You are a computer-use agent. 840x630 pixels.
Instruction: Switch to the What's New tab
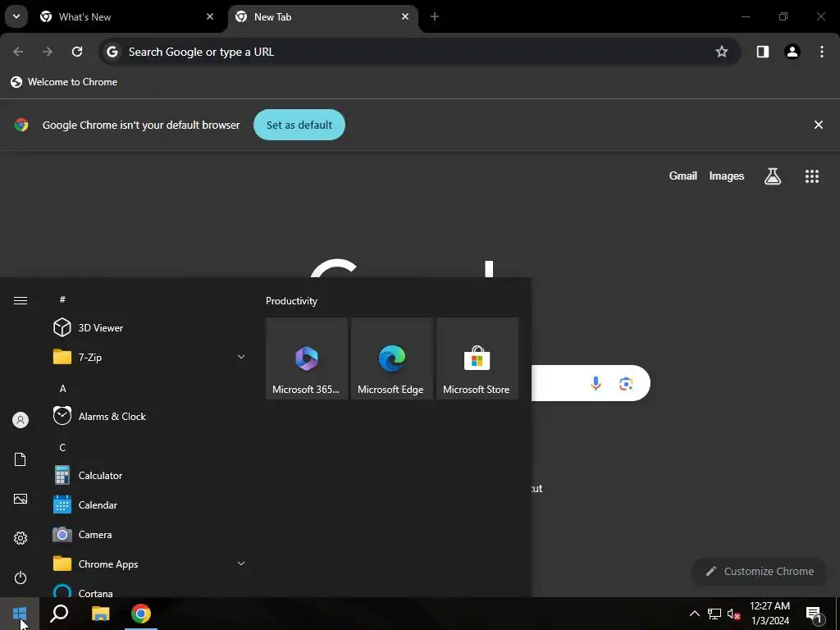[126, 17]
